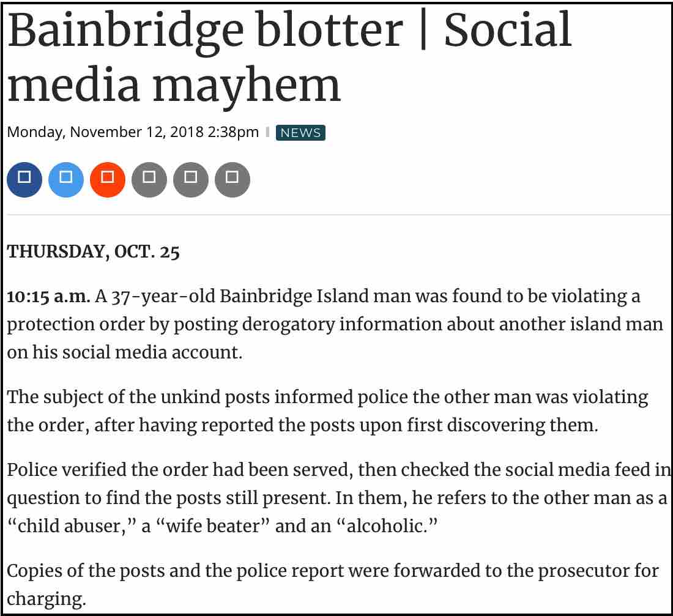
Task: Click the dark blue Facebook share icon
Action: pyautogui.click(x=24, y=180)
